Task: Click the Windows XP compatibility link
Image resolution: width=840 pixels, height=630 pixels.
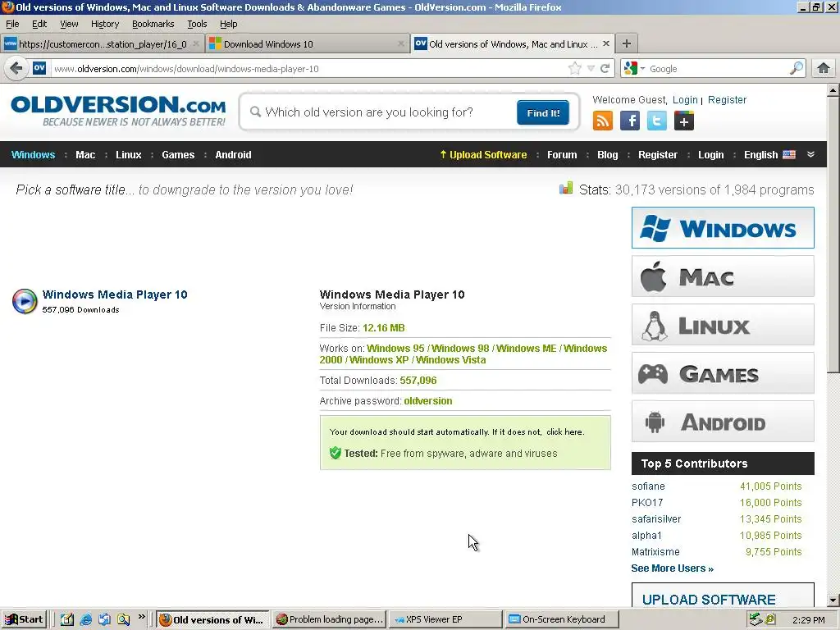Action: click(379, 360)
